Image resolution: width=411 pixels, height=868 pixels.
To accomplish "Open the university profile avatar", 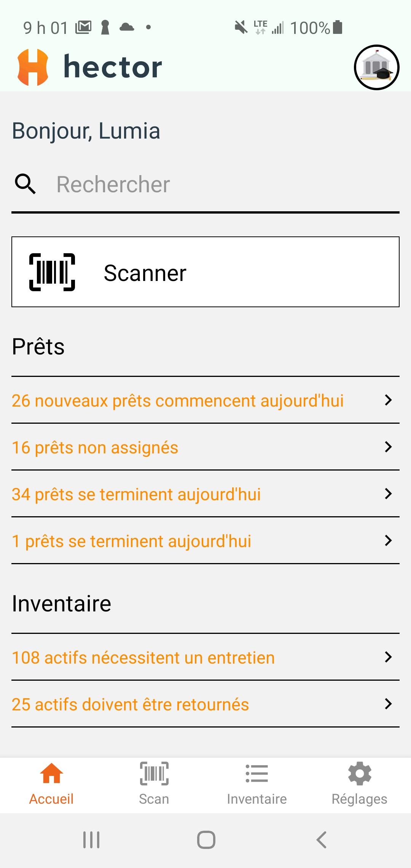I will pos(376,67).
